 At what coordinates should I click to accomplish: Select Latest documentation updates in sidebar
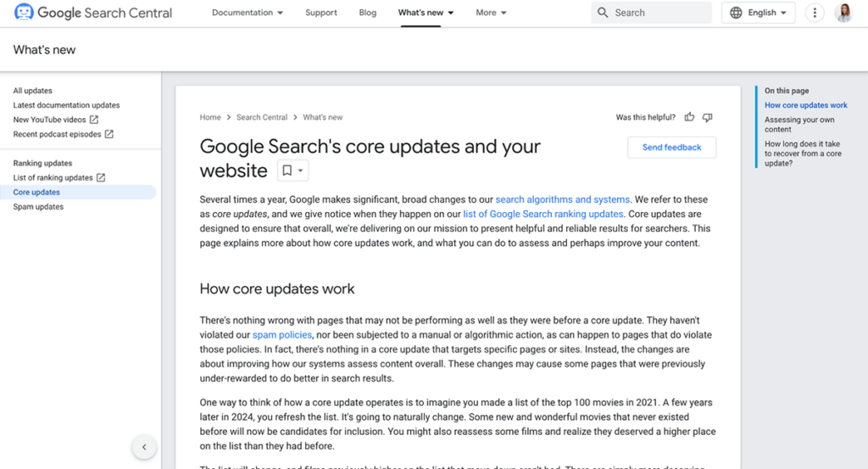pos(66,104)
